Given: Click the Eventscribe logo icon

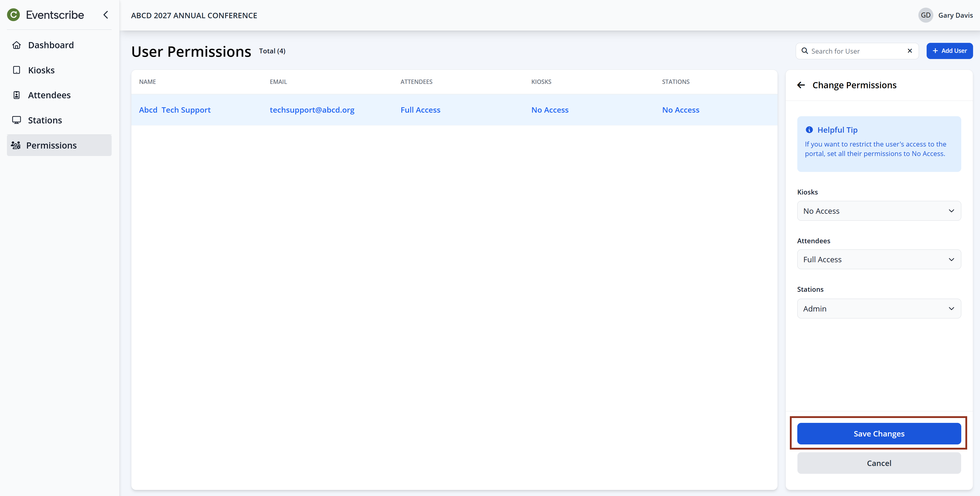Looking at the screenshot, I should [14, 15].
